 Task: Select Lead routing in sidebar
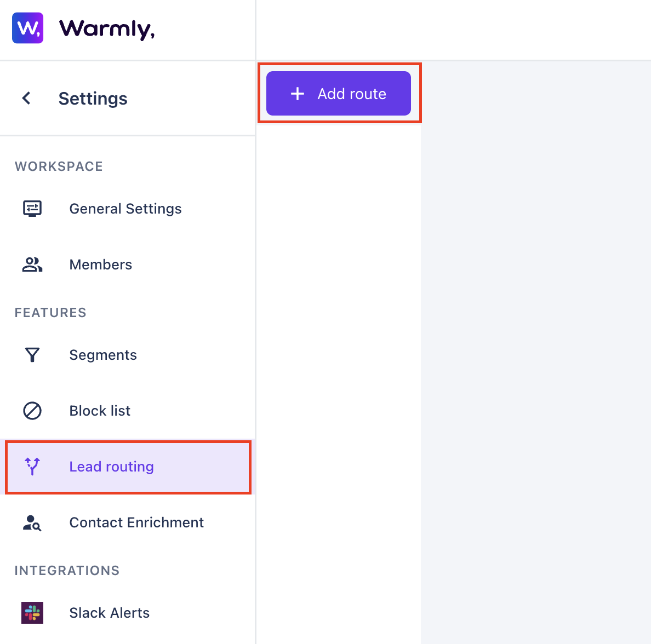point(128,467)
